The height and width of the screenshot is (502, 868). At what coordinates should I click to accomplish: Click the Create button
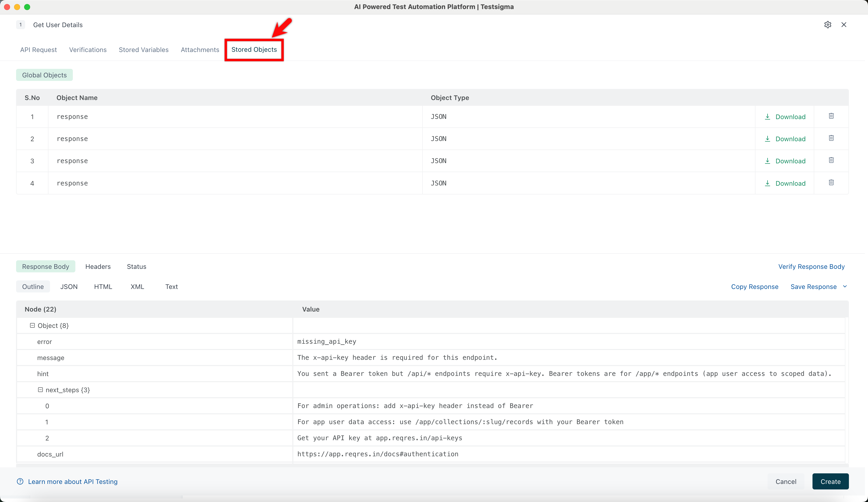coord(831,482)
